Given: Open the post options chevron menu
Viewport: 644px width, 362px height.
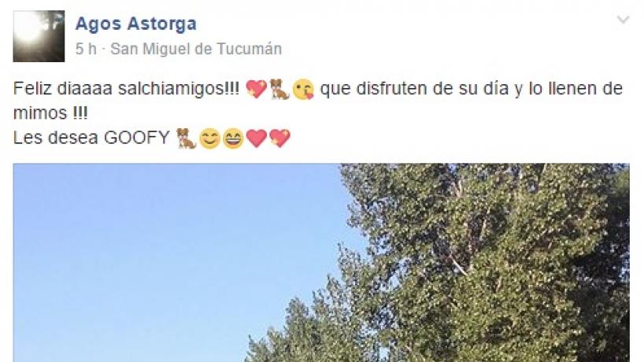Looking at the screenshot, I should coord(623,20).
